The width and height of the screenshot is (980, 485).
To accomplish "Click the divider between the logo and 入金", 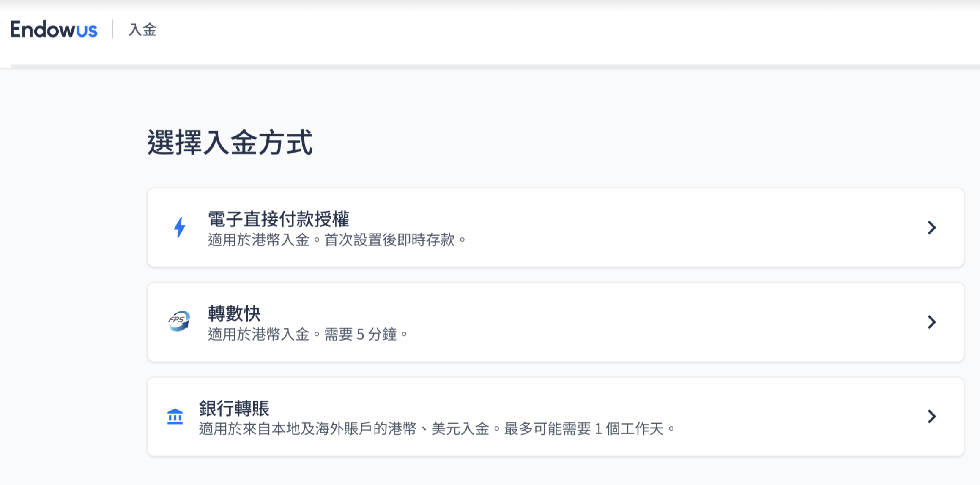I will tap(113, 29).
